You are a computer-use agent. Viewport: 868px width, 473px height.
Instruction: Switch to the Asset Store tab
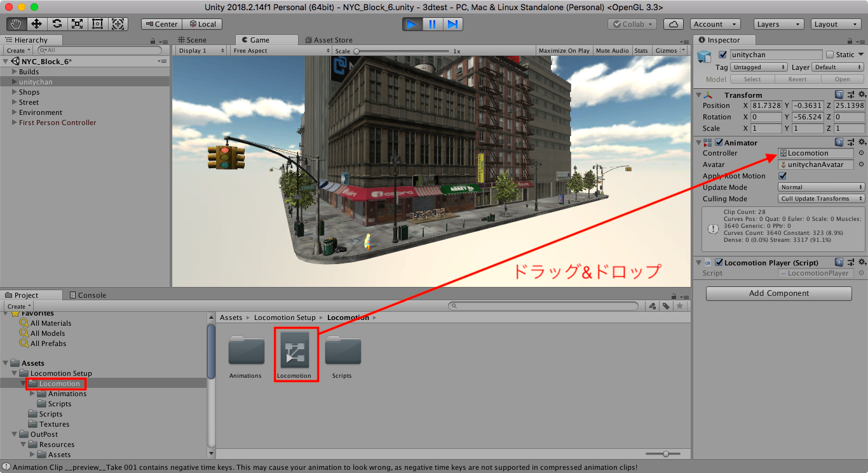329,40
